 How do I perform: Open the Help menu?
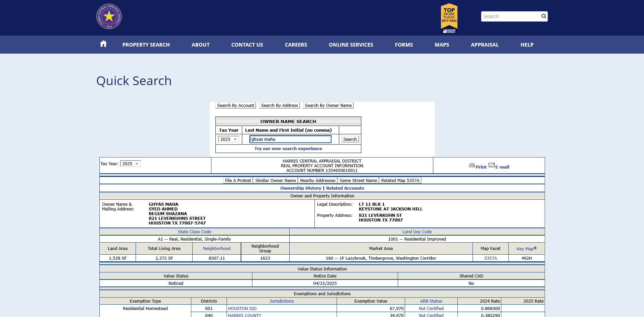[527, 45]
